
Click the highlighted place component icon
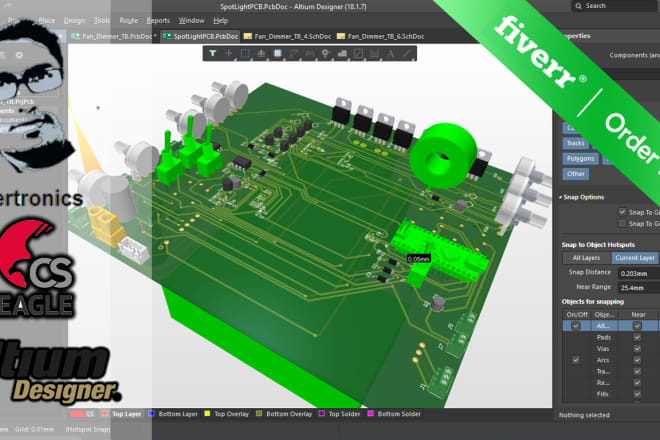tap(277, 53)
